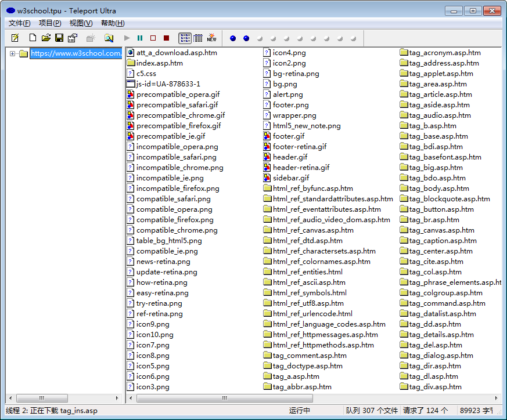This screenshot has height=420, width=507.
Task: Open the folder search icon in toolbar
Action: click(109, 38)
